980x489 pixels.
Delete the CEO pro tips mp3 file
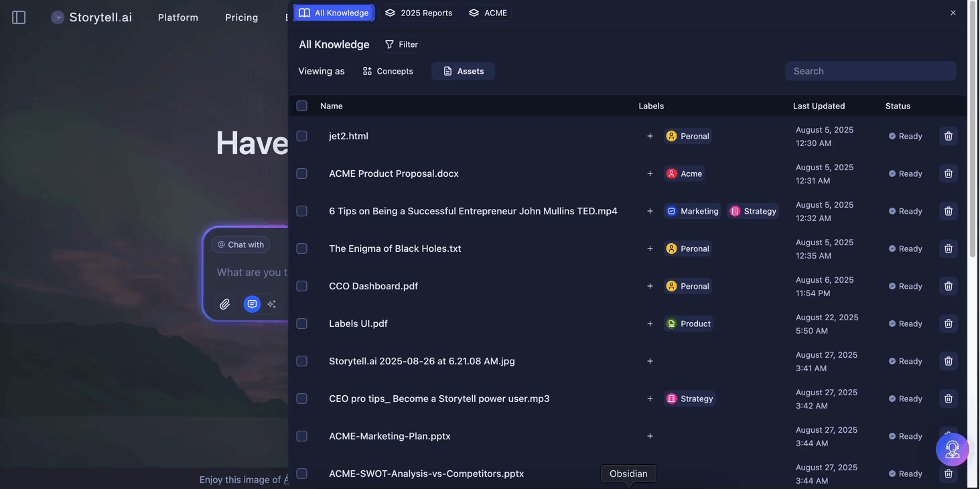949,399
